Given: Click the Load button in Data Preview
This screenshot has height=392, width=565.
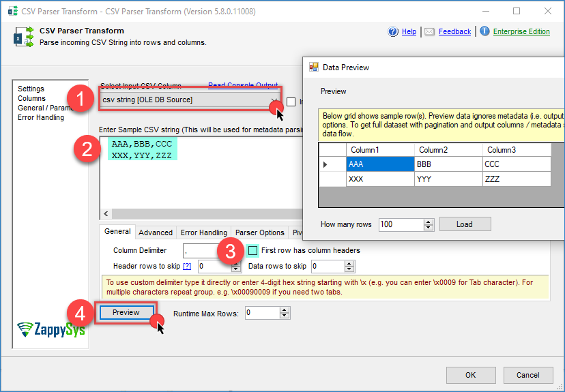Looking at the screenshot, I should 465,224.
